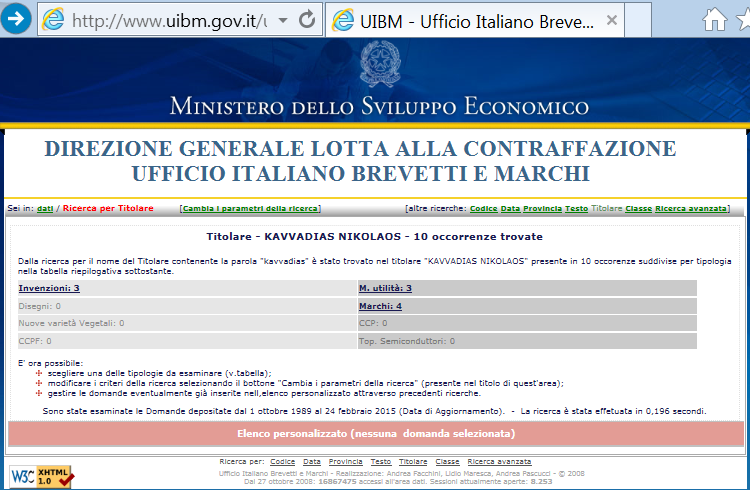Image resolution: width=750 pixels, height=490 pixels.
Task: Open Ricerca avanzata in top navigation
Action: click(x=691, y=209)
